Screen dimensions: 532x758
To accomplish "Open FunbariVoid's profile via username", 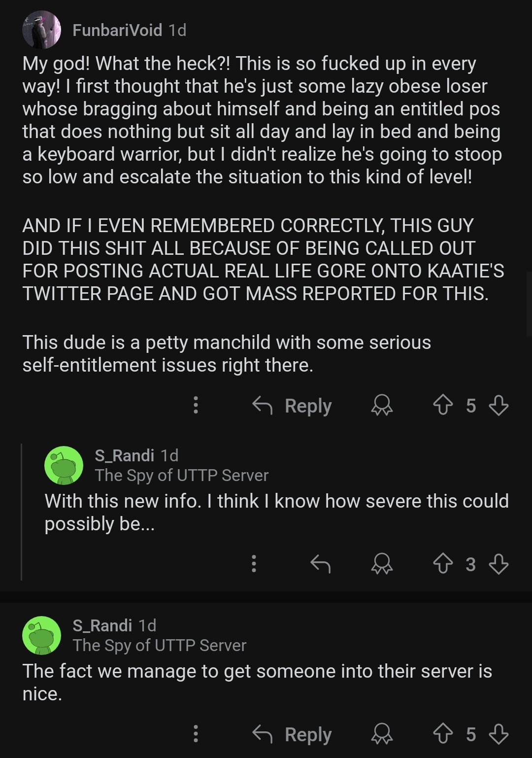I will pyautogui.click(x=117, y=30).
